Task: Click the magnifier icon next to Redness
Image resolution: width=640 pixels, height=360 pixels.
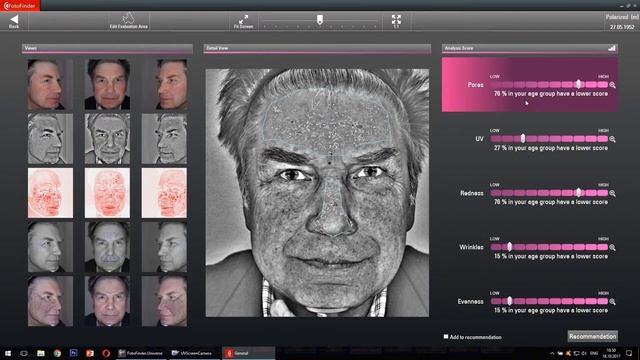Action: pos(612,193)
